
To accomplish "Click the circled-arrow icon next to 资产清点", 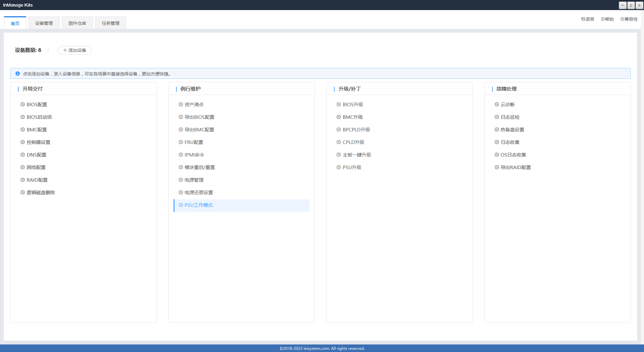I will [181, 105].
